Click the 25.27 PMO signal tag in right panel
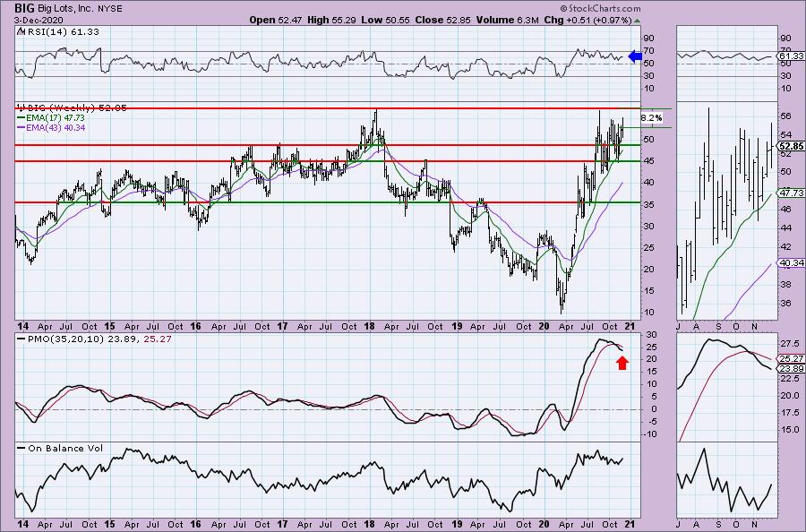This screenshot has width=806, height=532. point(792,358)
